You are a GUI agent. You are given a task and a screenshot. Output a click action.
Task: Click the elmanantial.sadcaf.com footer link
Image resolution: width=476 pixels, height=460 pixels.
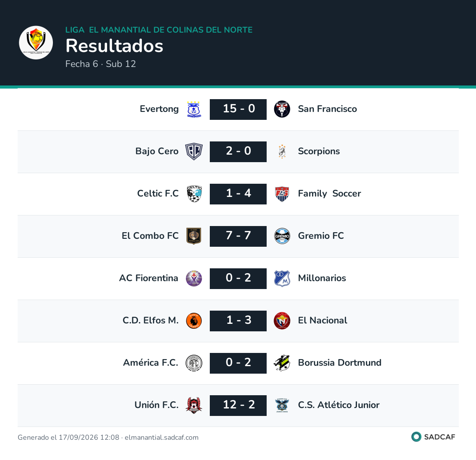161,438
